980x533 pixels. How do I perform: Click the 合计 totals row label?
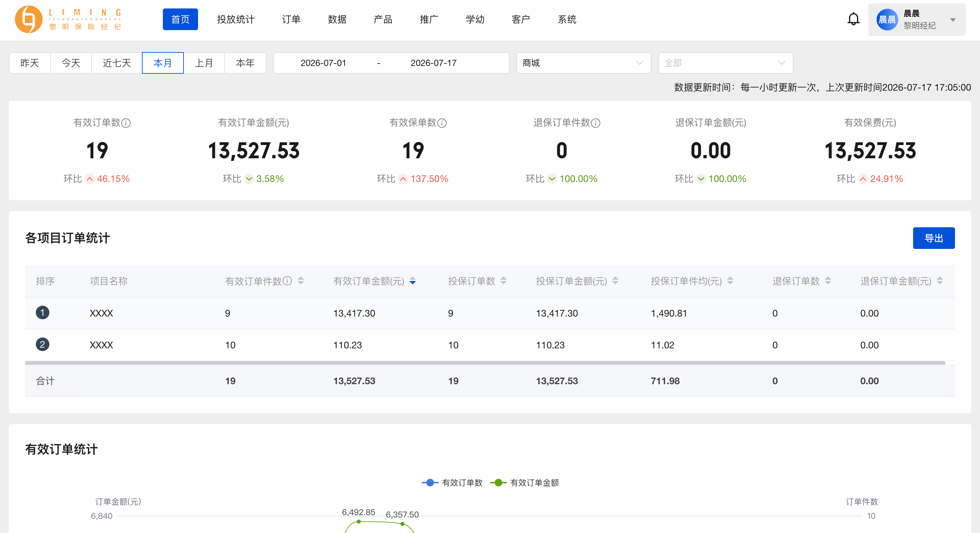45,381
